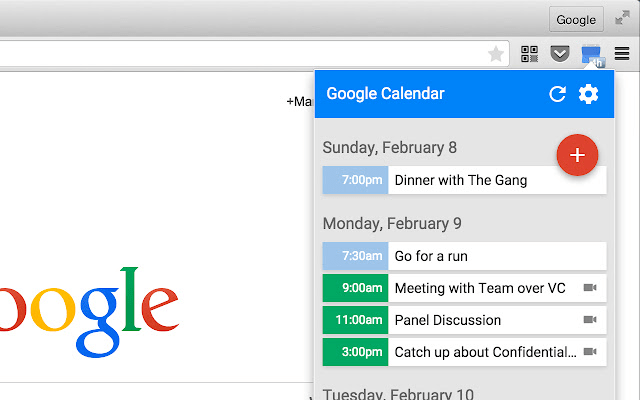Open video link for Catch up event
The image size is (640, 400).
[590, 352]
